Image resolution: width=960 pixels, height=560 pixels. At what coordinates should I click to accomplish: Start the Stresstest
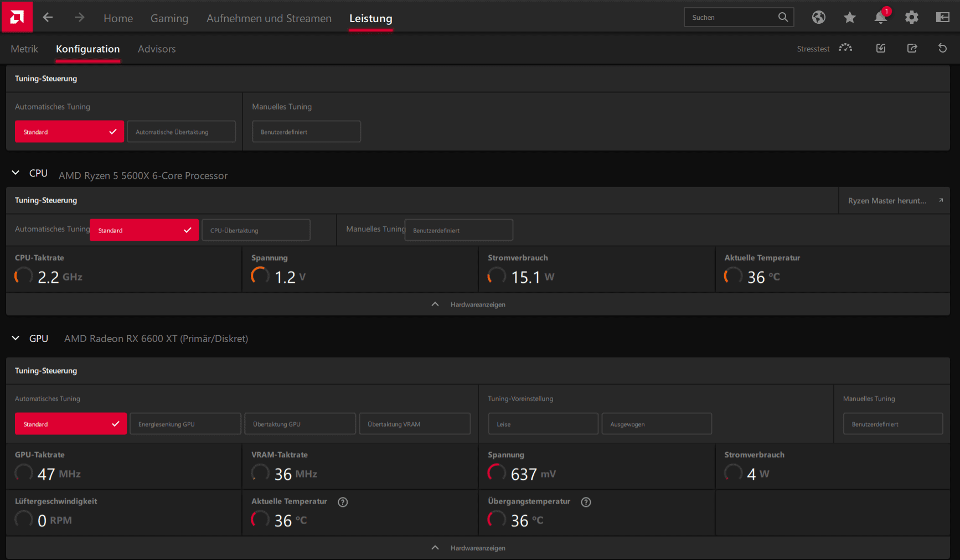[824, 49]
